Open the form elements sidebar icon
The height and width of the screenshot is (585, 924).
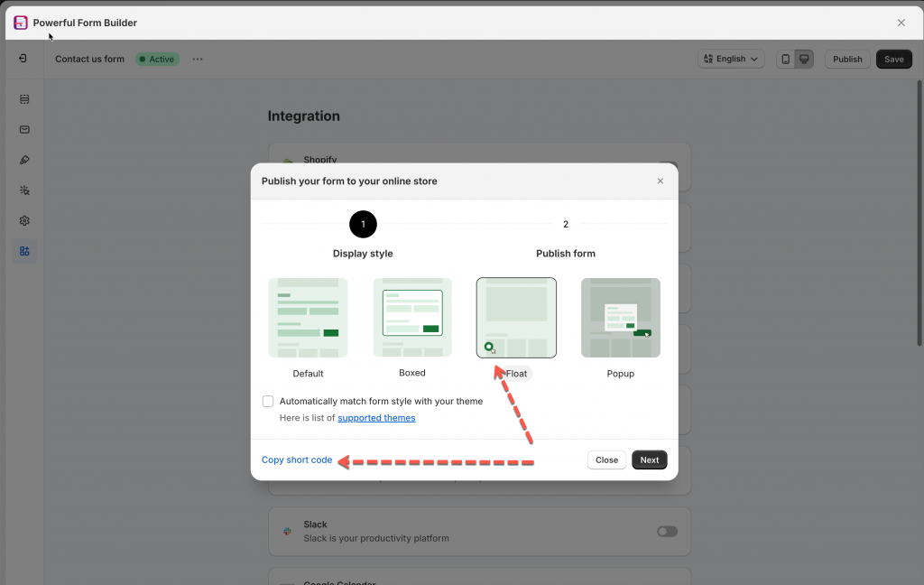point(24,99)
